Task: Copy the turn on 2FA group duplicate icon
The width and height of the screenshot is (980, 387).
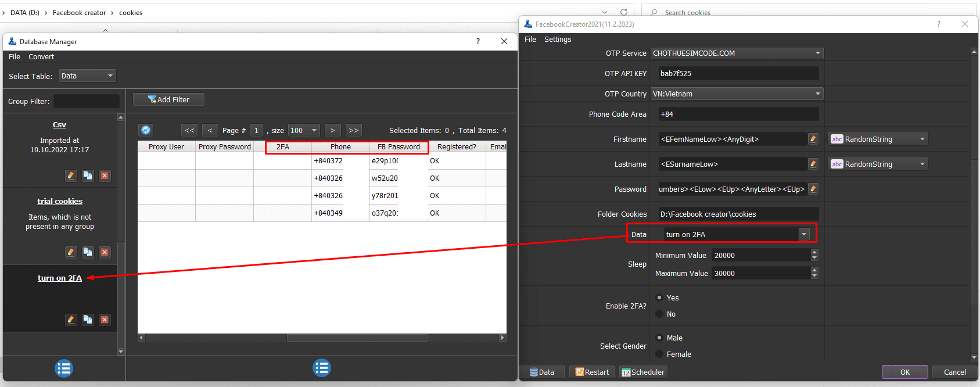Action: (x=88, y=320)
